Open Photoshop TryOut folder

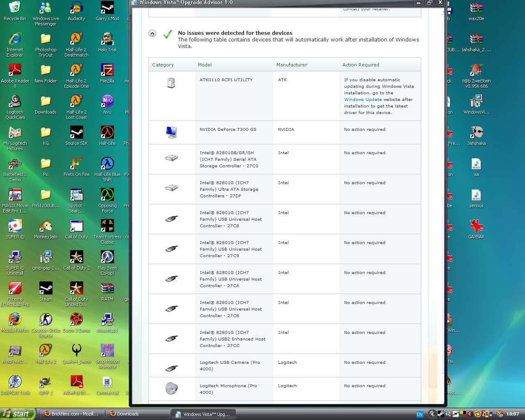coord(46,45)
